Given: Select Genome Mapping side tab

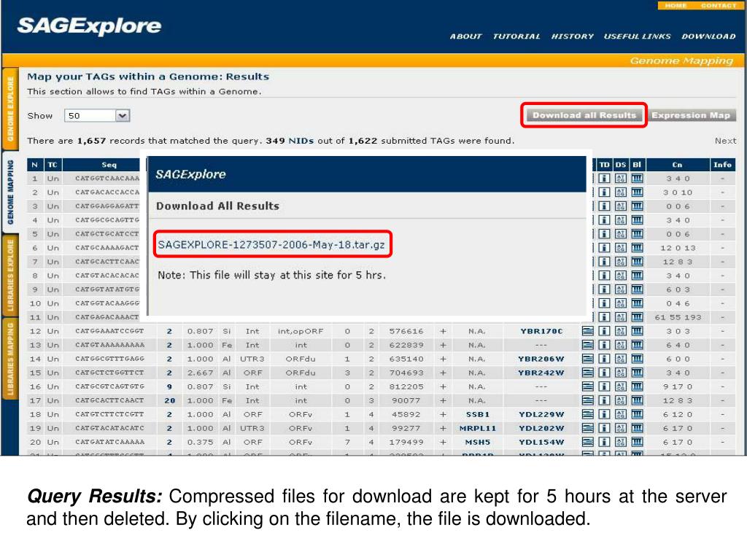Looking at the screenshot, I should click(x=10, y=192).
